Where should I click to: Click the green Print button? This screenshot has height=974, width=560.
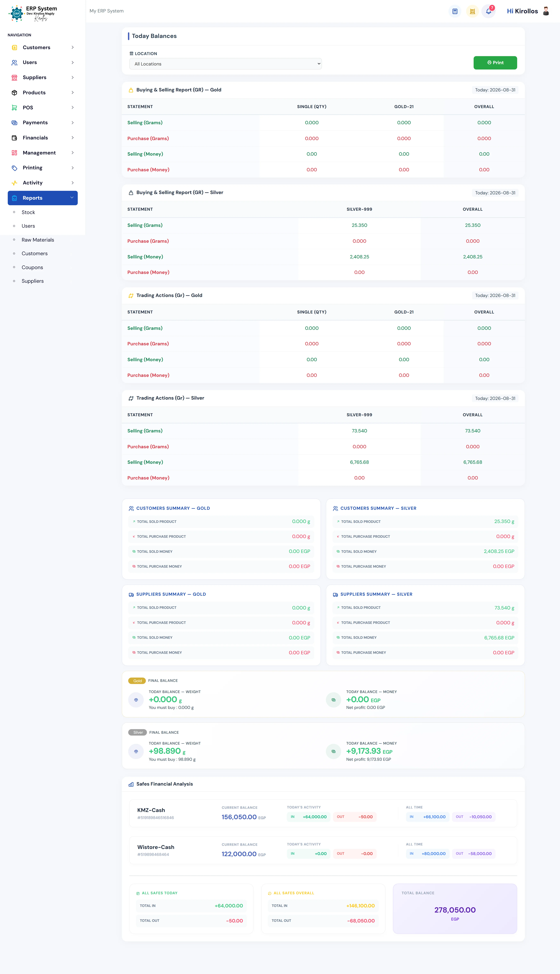click(x=495, y=63)
